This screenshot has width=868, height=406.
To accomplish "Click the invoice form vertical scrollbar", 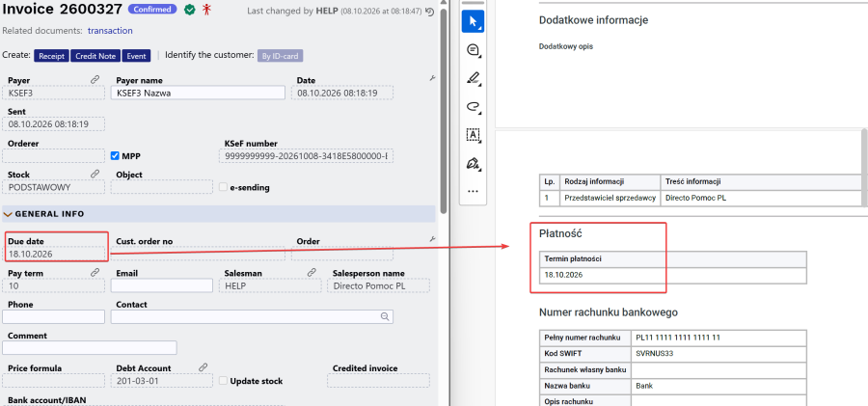I will pyautogui.click(x=444, y=111).
